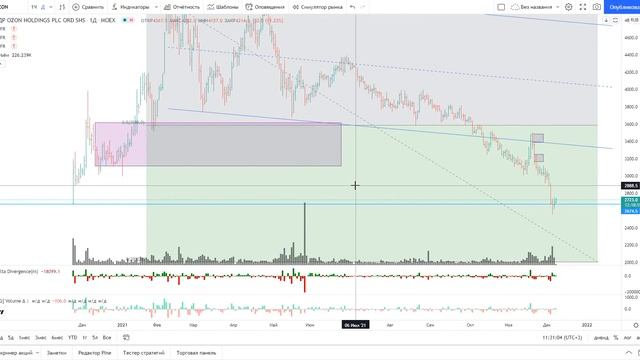This screenshot has height=360, width=640.
Task: Start the Симулятор рынка replay mode
Action: [318, 7]
